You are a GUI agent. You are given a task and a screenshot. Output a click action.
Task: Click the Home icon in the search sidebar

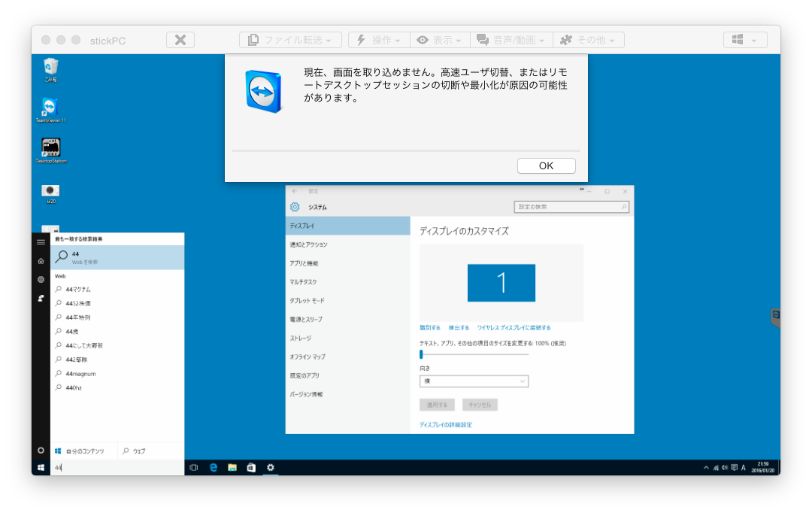(x=41, y=261)
